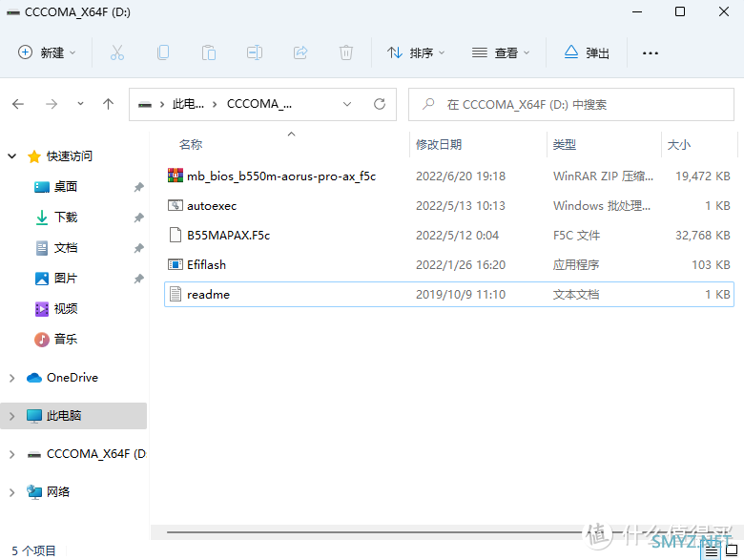This screenshot has height=560, width=744.
Task: Switch to large icons view layout
Action: click(x=732, y=550)
